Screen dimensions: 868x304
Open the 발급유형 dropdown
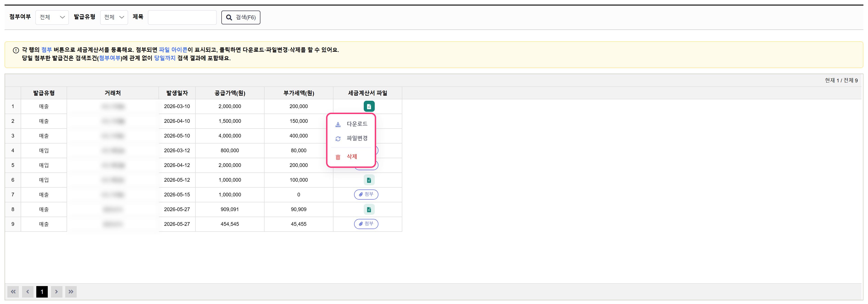point(114,17)
